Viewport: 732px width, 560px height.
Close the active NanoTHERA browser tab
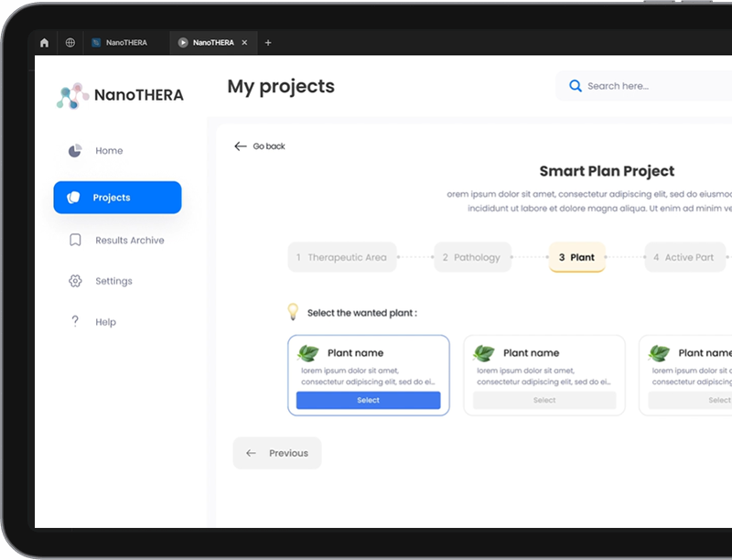pos(244,43)
